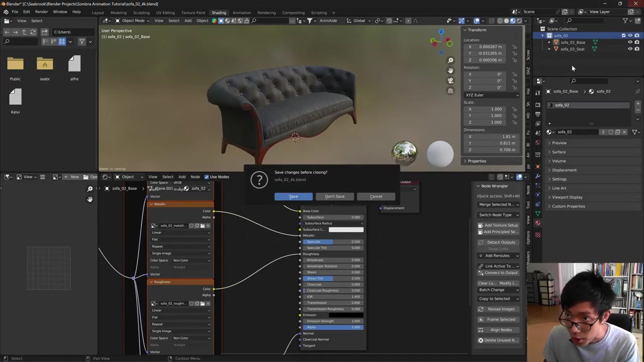Screen dimensions: 644x362
Task: Select the pan hand tool in viewport
Action: [x=450, y=70]
